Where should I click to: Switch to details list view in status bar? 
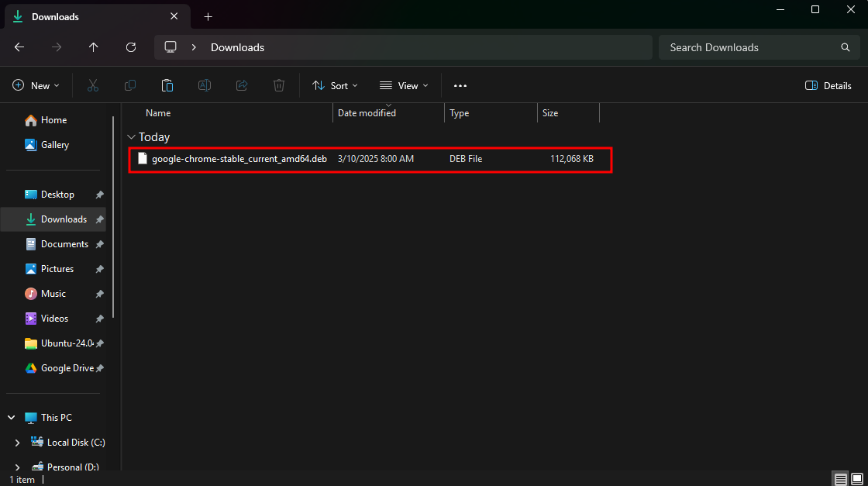pos(840,479)
